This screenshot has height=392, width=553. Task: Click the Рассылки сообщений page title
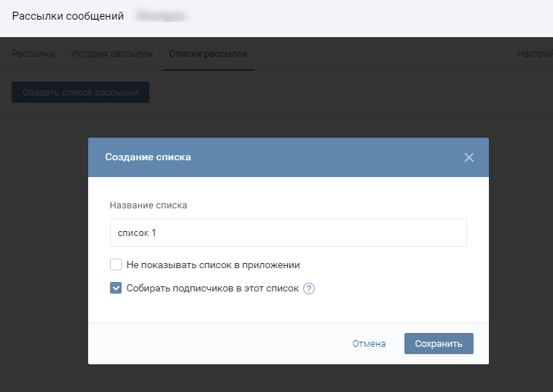(x=68, y=15)
